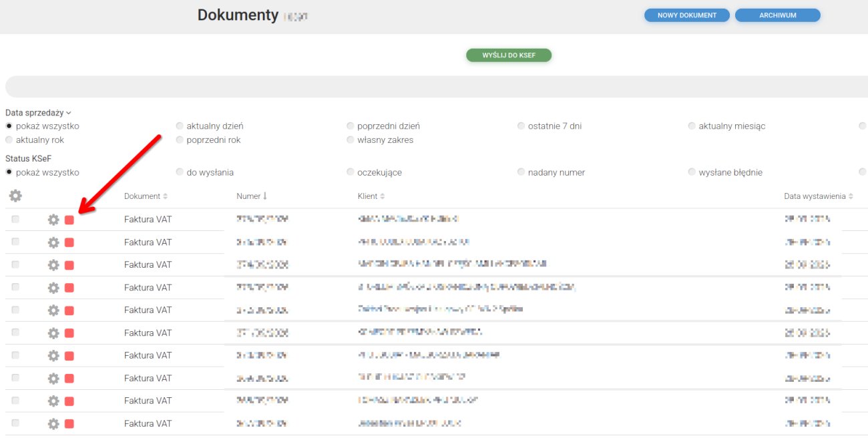Tick the checkbox of the last visible invoice row
This screenshot has width=868, height=440.
pyautogui.click(x=15, y=423)
